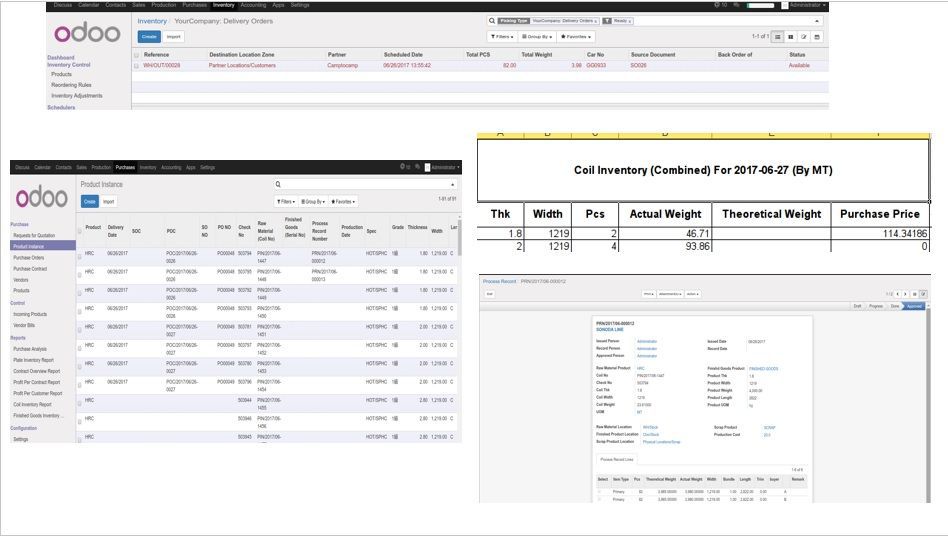
Task: Select all rows in Delivery Orders list
Action: pyautogui.click(x=137, y=55)
